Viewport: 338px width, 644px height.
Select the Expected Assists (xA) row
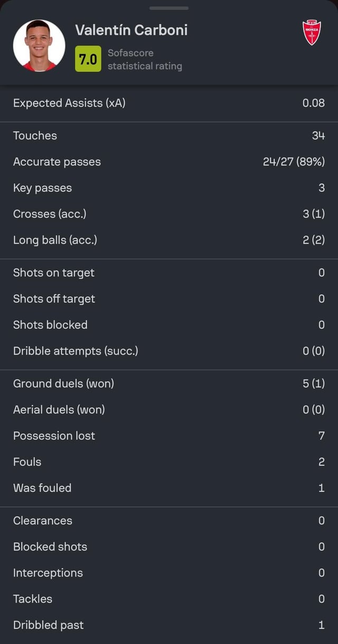[169, 103]
